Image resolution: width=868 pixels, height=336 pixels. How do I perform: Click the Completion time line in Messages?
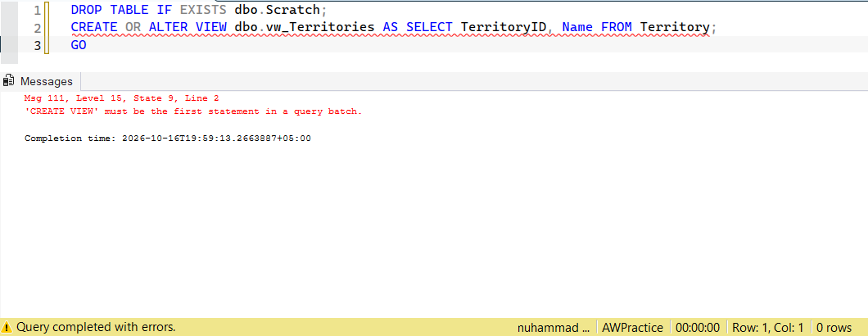pyautogui.click(x=168, y=138)
